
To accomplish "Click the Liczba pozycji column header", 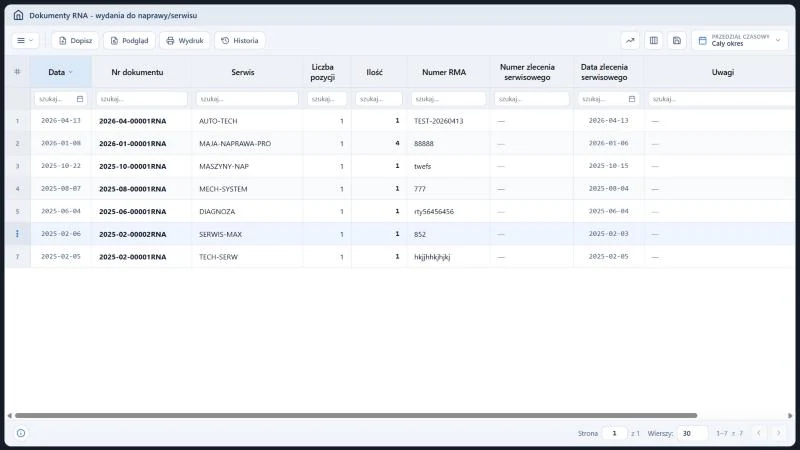I will coord(322,72).
